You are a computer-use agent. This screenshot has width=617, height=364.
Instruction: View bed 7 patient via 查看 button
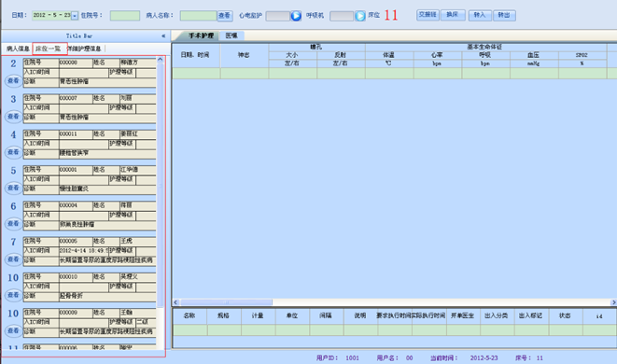(x=13, y=259)
